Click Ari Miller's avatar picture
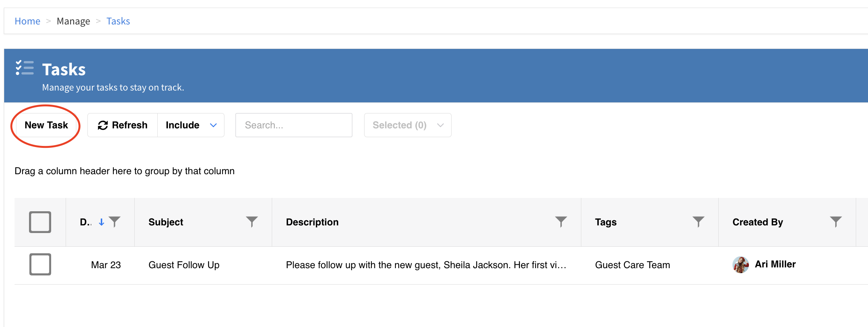Image resolution: width=868 pixels, height=327 pixels. click(x=741, y=265)
